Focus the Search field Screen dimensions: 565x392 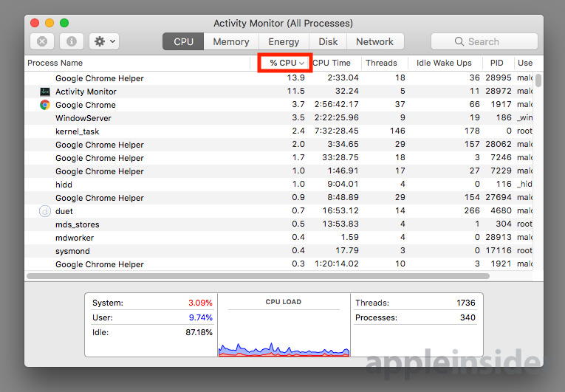click(484, 41)
